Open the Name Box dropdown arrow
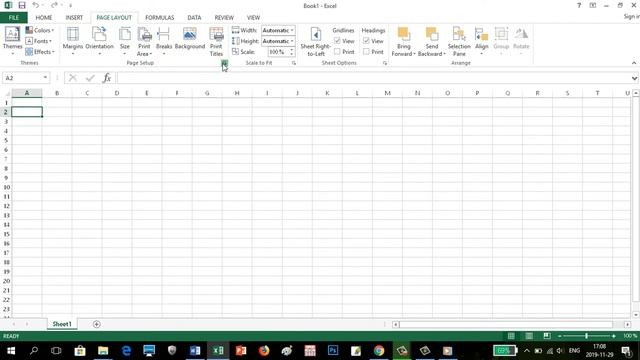This screenshot has width=640, height=360. point(45,78)
